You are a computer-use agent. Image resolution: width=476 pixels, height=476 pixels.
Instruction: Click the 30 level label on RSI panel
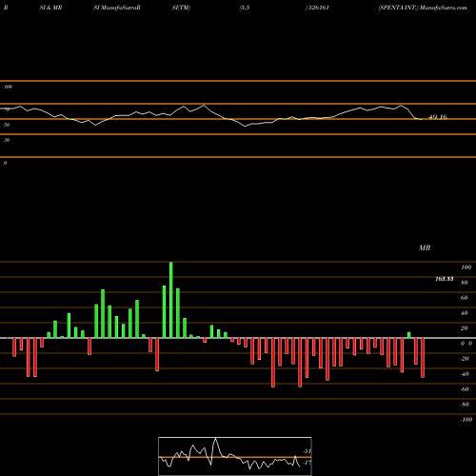(7, 140)
